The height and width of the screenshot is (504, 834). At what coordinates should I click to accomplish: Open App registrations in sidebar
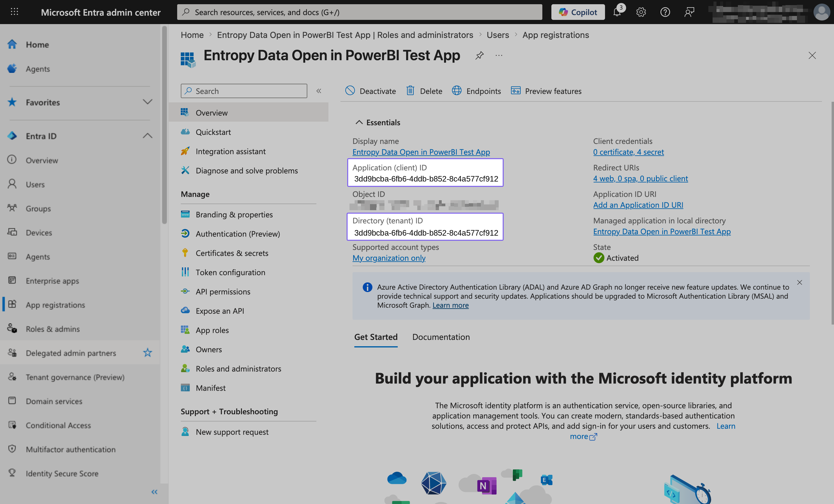[x=55, y=304]
